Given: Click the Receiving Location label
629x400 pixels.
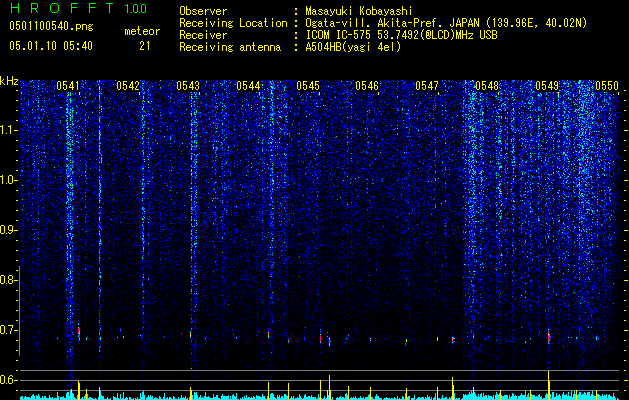Looking at the screenshot, I should (233, 23).
